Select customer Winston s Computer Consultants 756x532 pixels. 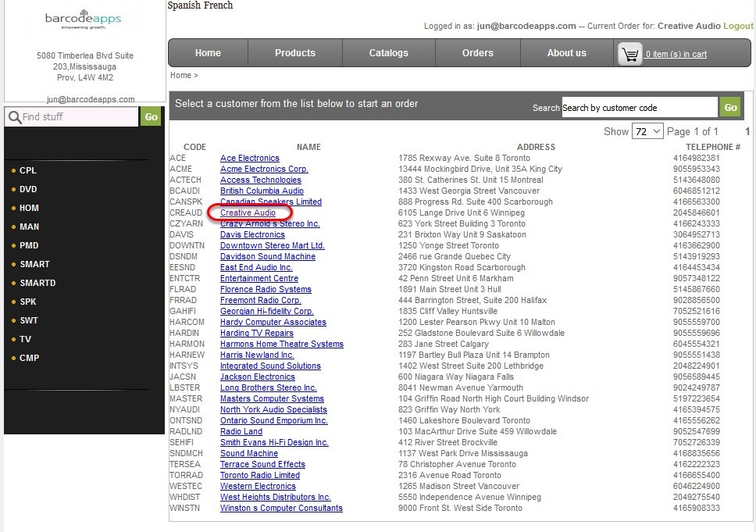pos(282,509)
